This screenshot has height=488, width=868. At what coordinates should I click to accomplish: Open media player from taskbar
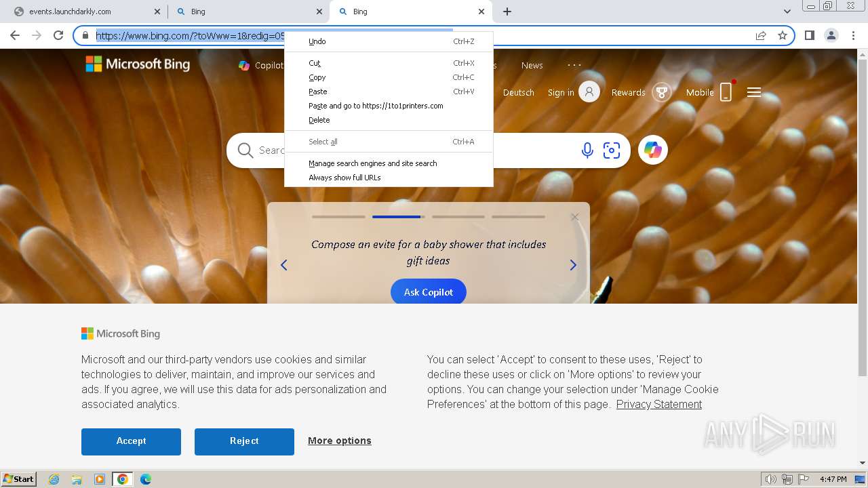pos(100,479)
